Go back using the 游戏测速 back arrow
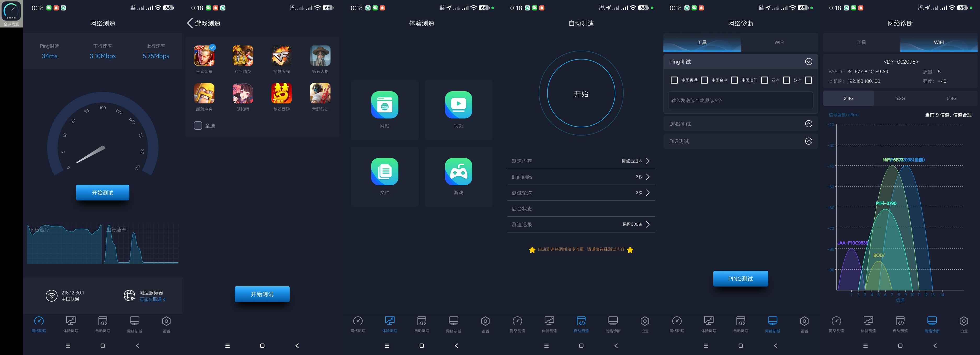This screenshot has height=355, width=980. point(190,23)
